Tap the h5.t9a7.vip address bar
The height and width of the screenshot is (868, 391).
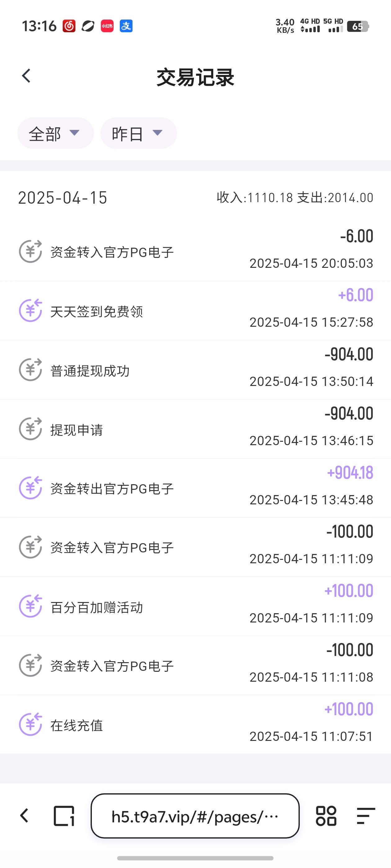coord(195,816)
